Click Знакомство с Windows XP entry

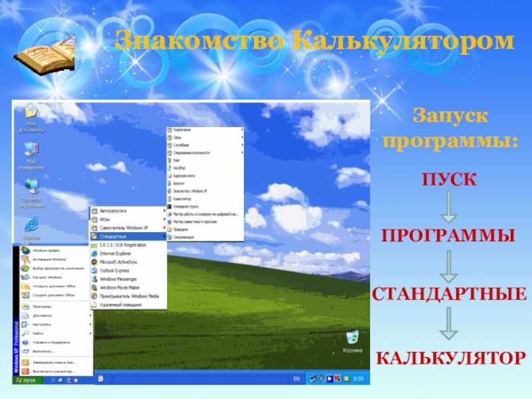(205, 191)
